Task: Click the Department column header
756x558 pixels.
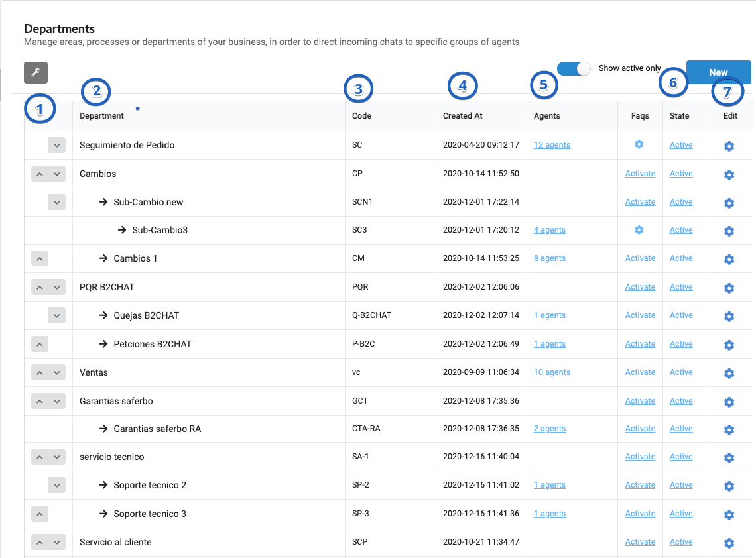Action: tap(101, 116)
